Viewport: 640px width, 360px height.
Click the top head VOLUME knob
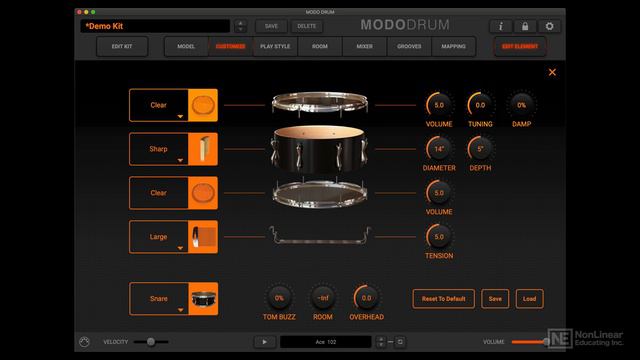pos(439,105)
